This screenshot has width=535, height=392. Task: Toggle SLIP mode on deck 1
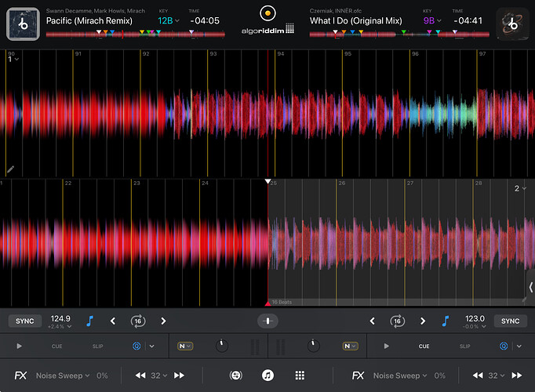[x=97, y=347]
